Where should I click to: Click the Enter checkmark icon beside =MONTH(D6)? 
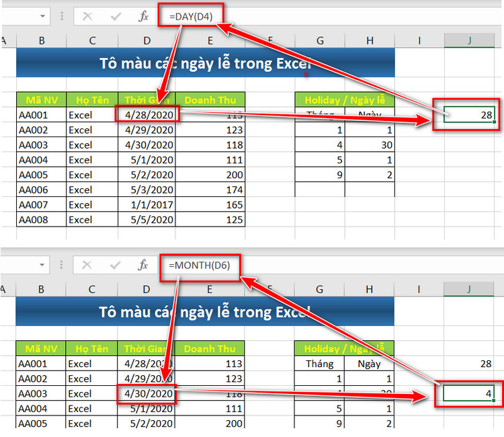tap(115, 266)
